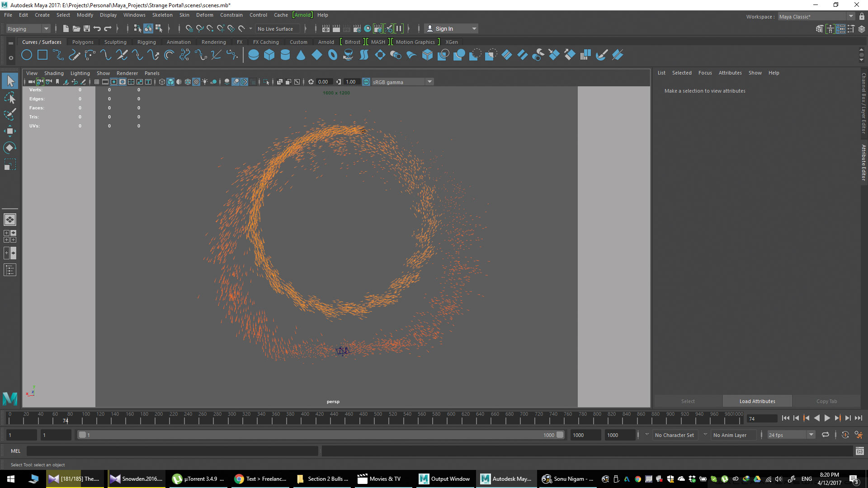868x488 pixels.
Task: Open the snap tools options dropdown arrow
Action: [x=251, y=29]
